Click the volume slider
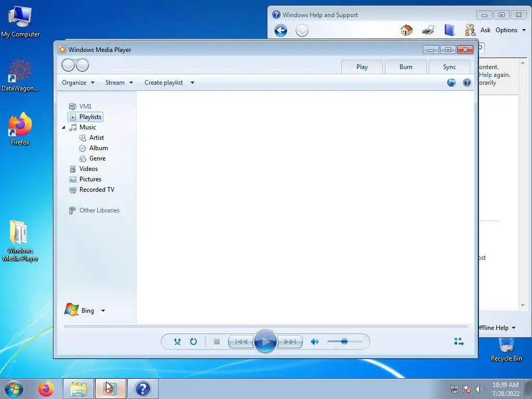Screen dimensions: 532x399 click(344, 341)
